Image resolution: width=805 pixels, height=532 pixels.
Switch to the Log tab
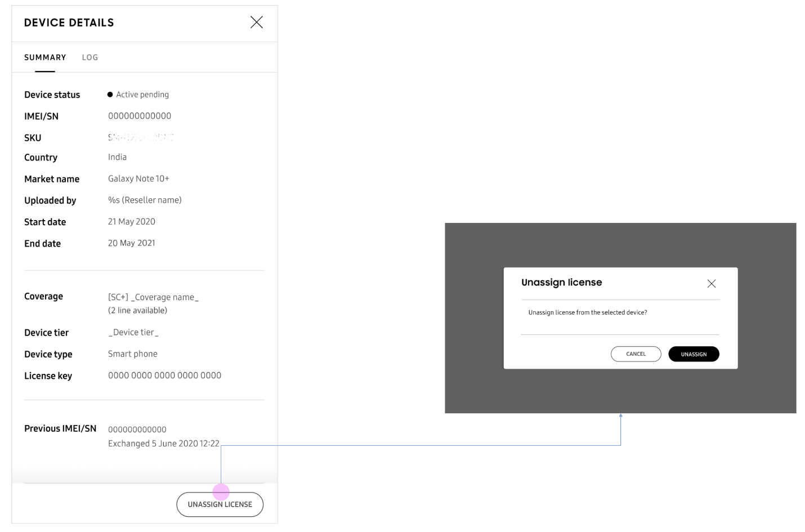pyautogui.click(x=90, y=57)
